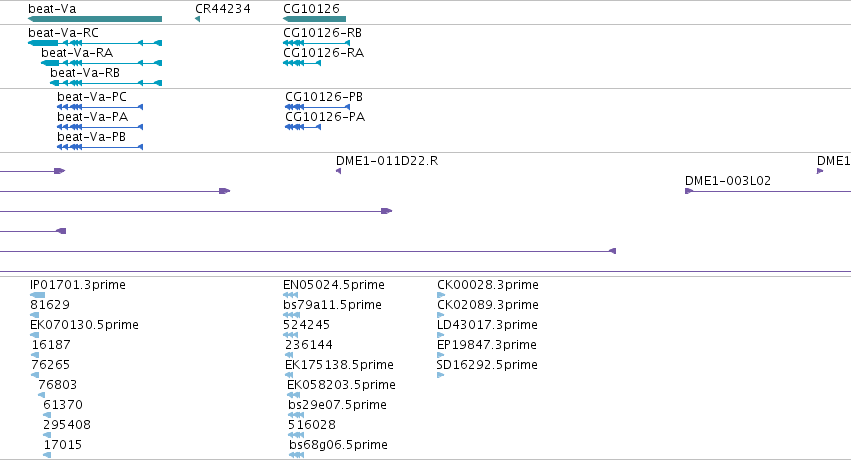The width and height of the screenshot is (851, 460).
Task: Click the CG10126-PB CDS glyph
Action: coord(317,107)
